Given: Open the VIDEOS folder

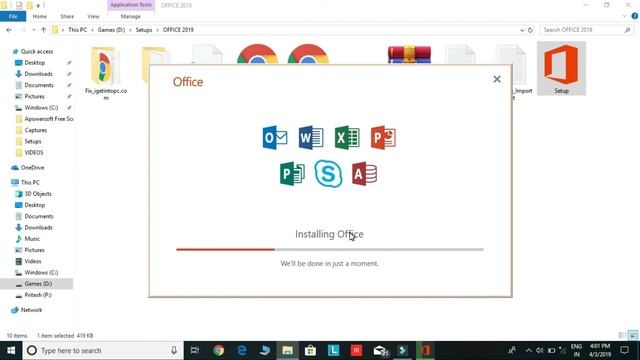Looking at the screenshot, I should (33, 153).
